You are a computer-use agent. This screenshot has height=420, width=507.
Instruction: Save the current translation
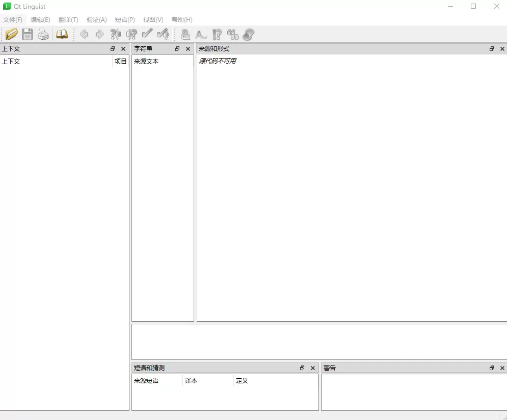click(27, 34)
